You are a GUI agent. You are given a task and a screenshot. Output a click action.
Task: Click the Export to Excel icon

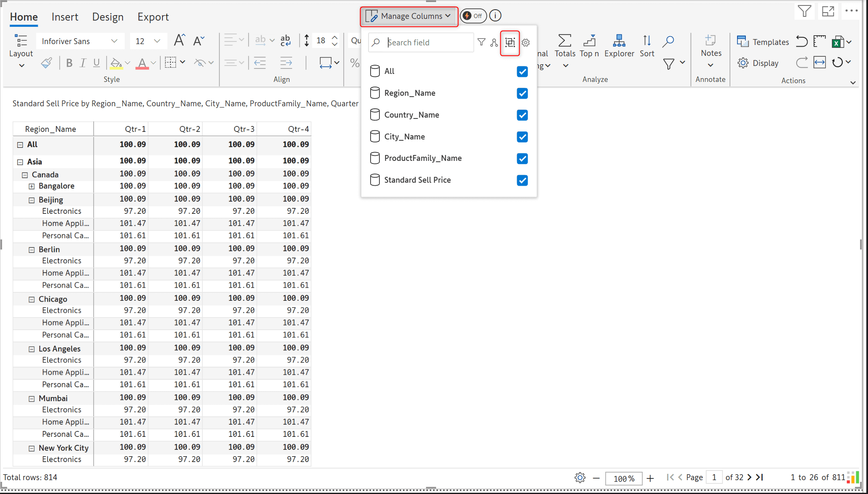838,42
